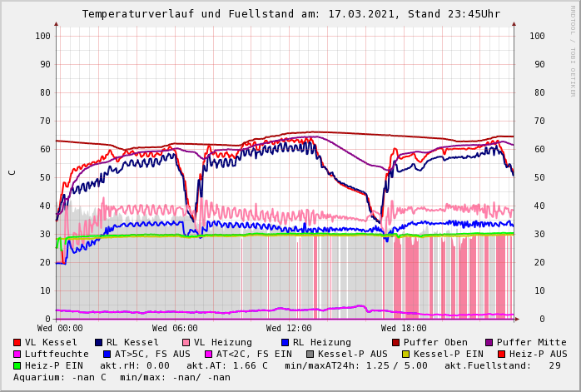Screen dimensions: 581x392
Task: Click the right axis value 20
Action: (539, 262)
